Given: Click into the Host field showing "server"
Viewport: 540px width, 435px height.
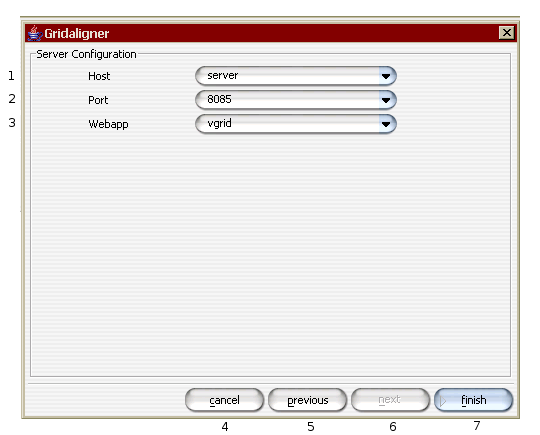Looking at the screenshot, I should coord(288,76).
